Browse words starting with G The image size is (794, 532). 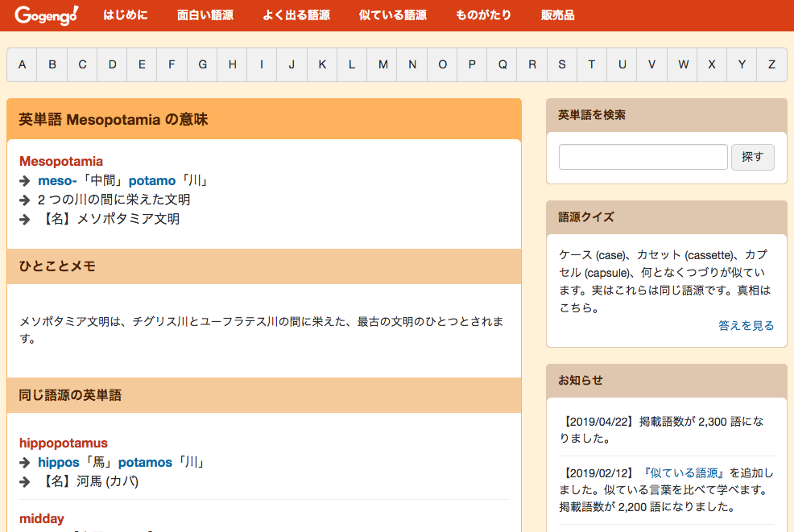pyautogui.click(x=202, y=65)
